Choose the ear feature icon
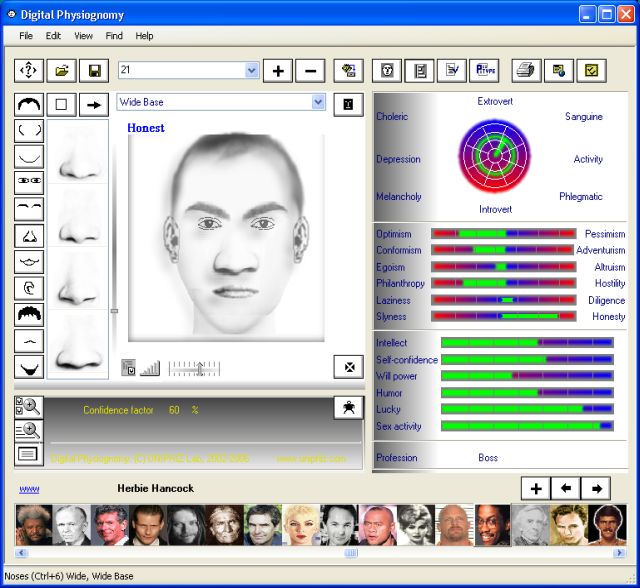This screenshot has height=588, width=640. (x=28, y=288)
